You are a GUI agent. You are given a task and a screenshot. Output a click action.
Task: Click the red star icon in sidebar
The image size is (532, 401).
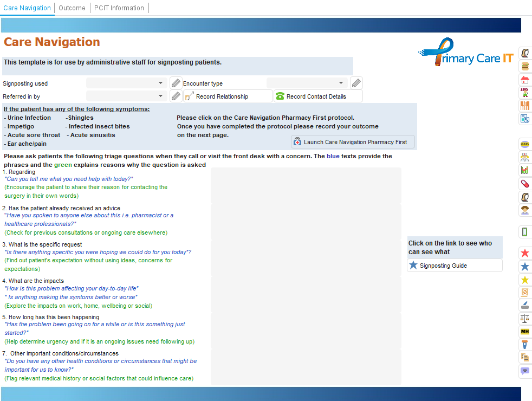pos(524,253)
